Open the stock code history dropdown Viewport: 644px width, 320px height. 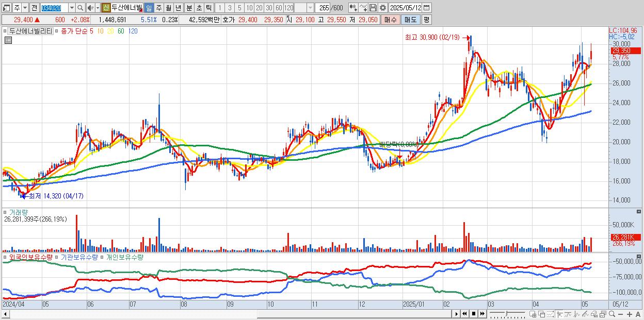point(72,8)
